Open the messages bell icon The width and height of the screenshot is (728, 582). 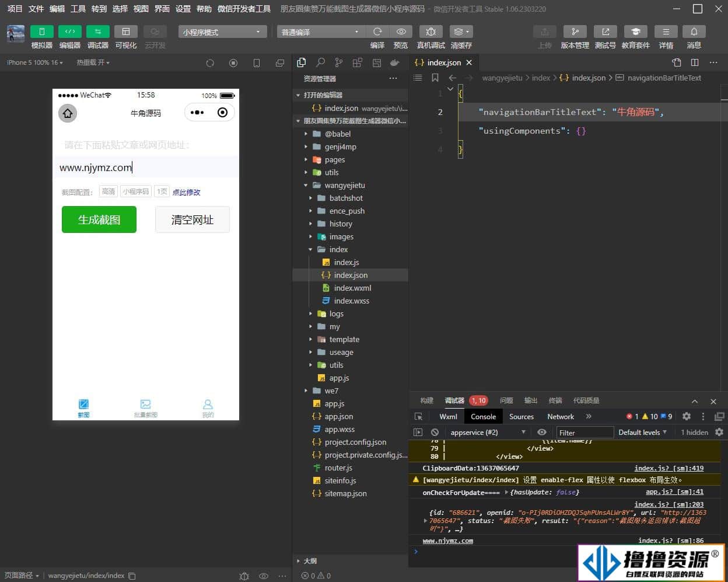click(x=694, y=32)
